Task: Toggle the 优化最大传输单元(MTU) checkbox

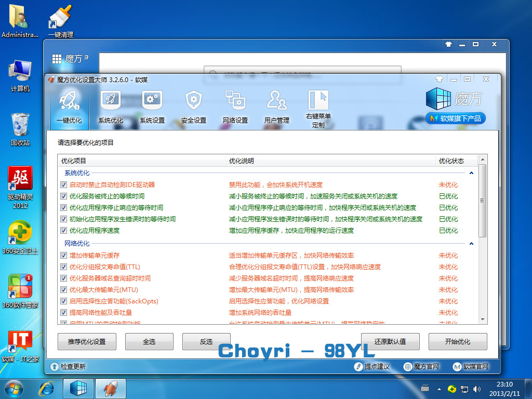Action: click(64, 290)
